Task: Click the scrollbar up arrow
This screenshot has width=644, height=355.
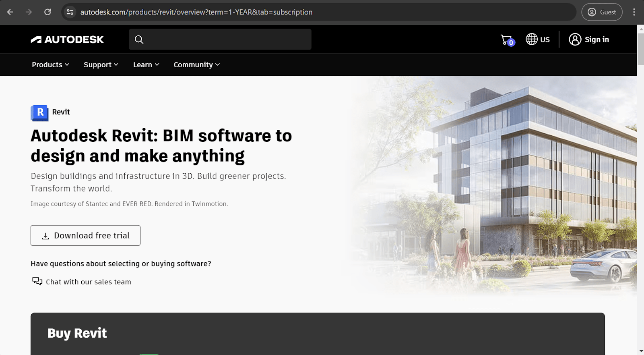Action: (x=640, y=29)
